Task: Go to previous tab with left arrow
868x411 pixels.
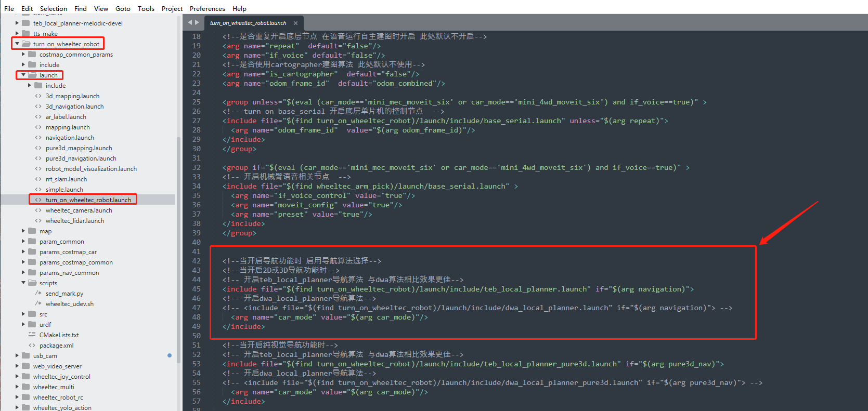Action: (190, 22)
